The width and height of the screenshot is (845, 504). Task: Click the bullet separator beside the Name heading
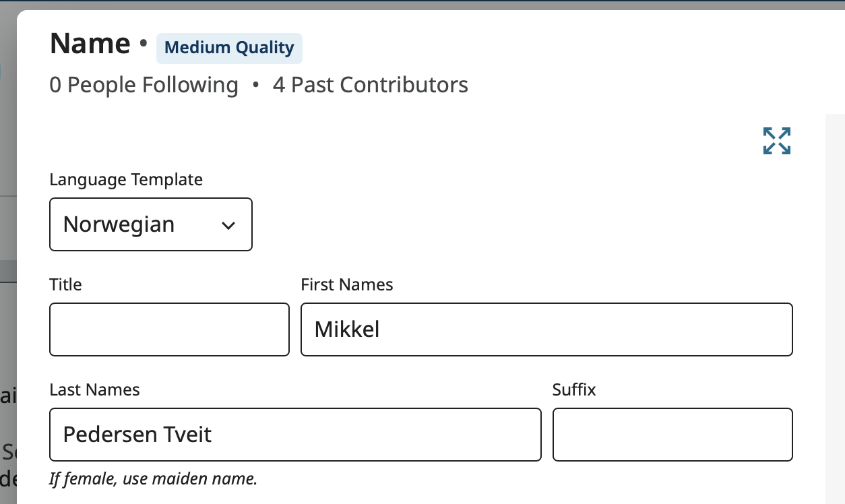coord(143,44)
